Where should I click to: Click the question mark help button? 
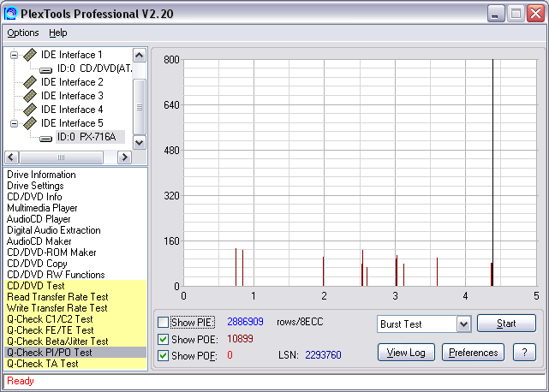tap(524, 353)
